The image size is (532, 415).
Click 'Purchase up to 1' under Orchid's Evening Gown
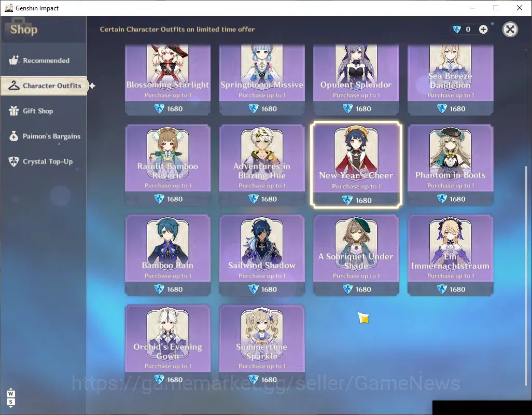point(168,366)
